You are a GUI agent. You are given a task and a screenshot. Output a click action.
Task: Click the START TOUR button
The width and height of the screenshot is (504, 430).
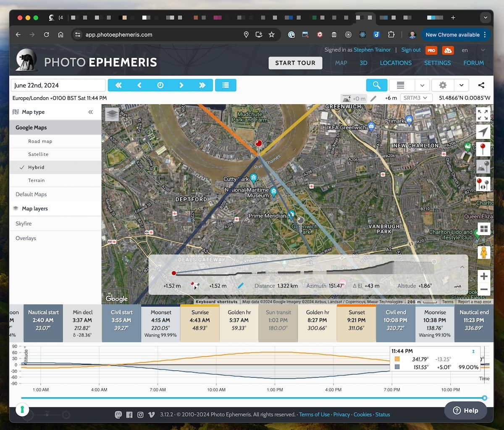point(295,63)
